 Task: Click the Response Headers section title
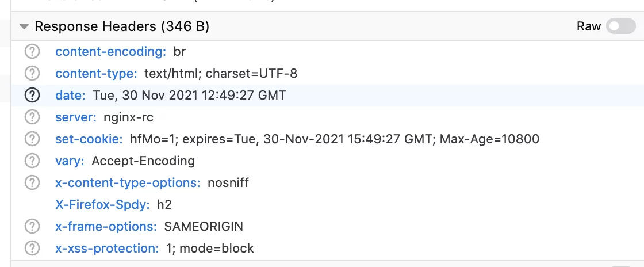point(122,26)
